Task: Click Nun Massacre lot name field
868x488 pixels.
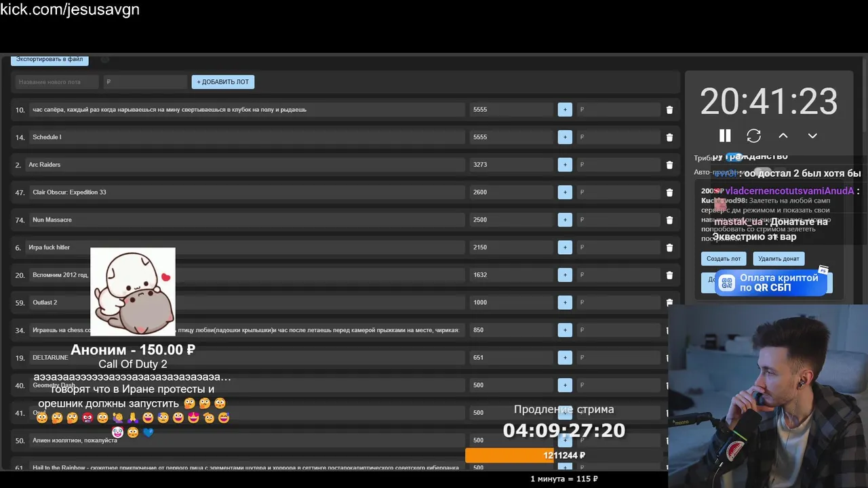Action: [x=247, y=220]
